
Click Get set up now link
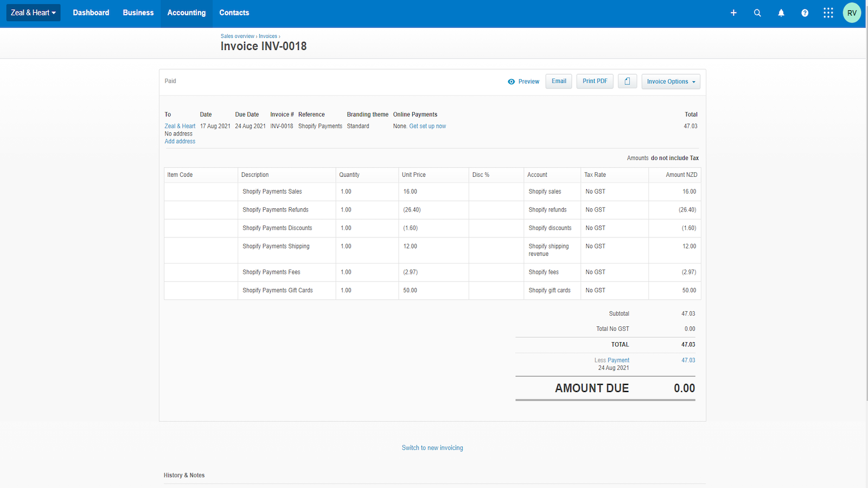point(427,126)
